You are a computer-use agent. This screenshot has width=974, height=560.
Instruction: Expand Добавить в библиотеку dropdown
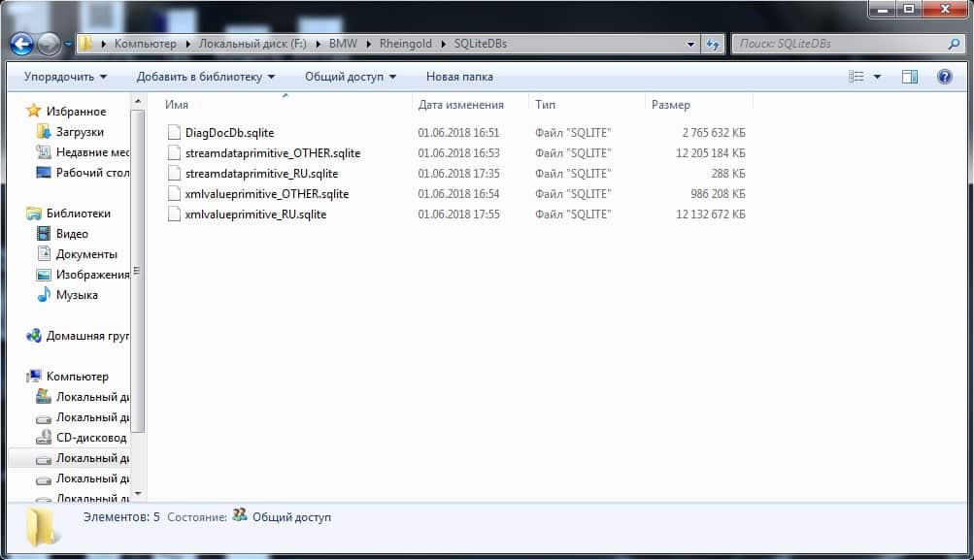205,77
